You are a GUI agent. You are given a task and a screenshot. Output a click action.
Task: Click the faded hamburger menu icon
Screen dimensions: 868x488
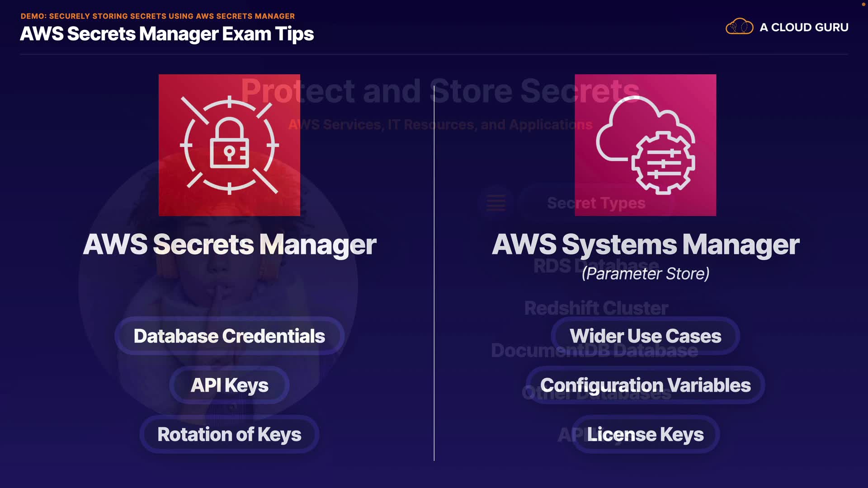(495, 203)
